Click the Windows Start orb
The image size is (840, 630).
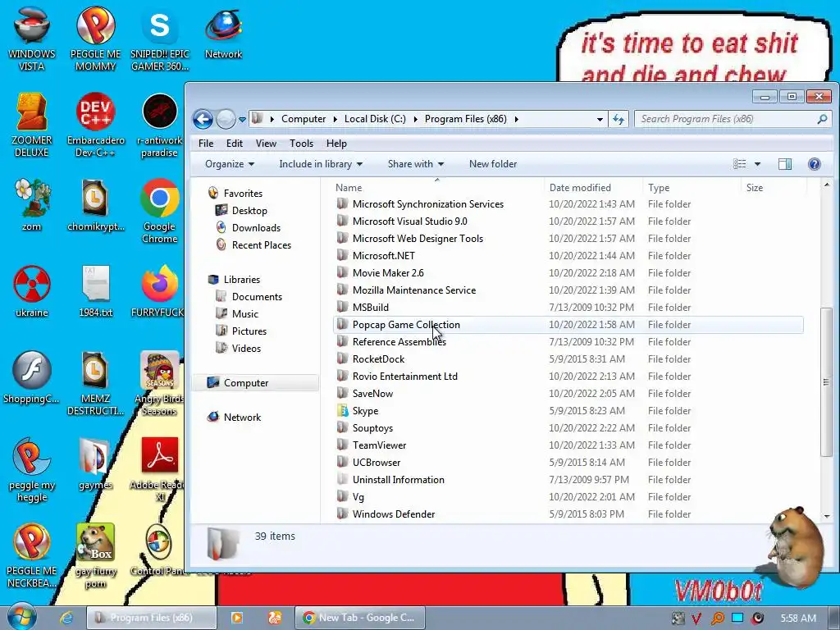[x=21, y=617]
